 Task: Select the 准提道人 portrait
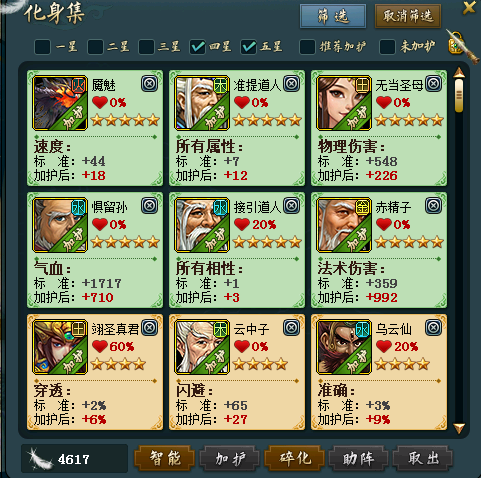pyautogui.click(x=202, y=103)
